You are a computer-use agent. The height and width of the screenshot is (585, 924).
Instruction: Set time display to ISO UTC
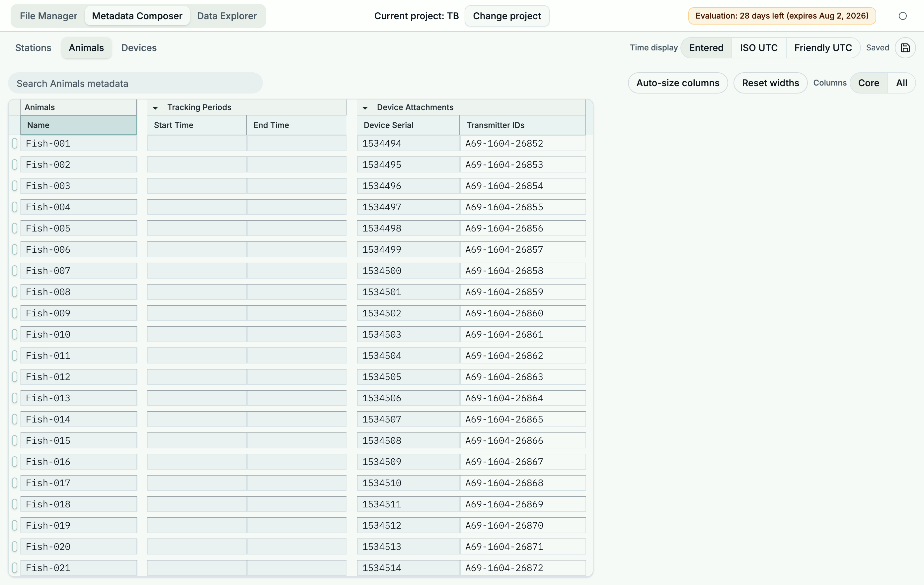click(x=759, y=47)
